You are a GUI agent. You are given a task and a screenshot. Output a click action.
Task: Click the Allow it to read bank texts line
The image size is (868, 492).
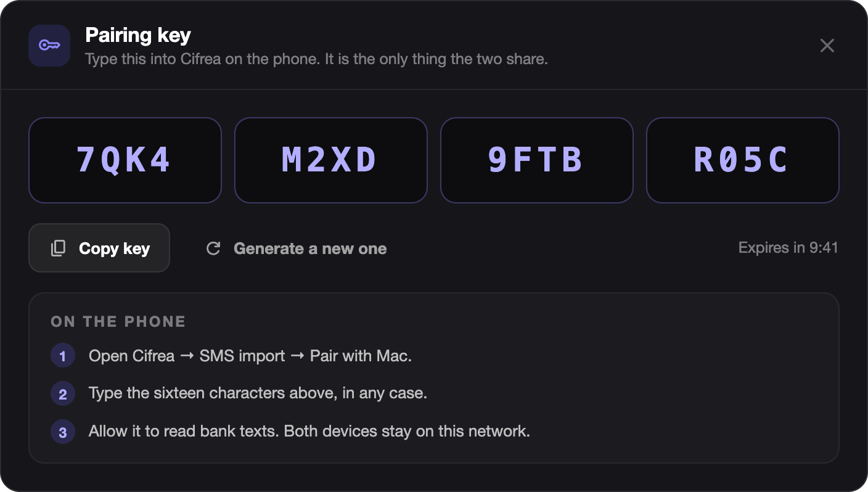(x=309, y=431)
